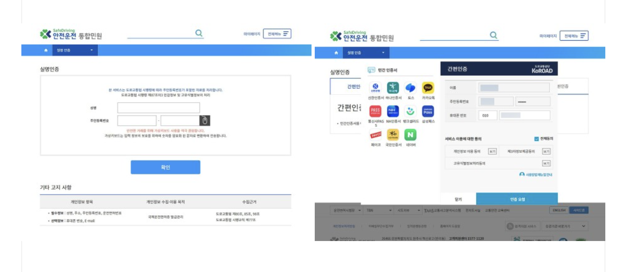Click the SafeDriving 안전운전 logo in left page
Screen dimensions: 644x272
click(x=71, y=34)
